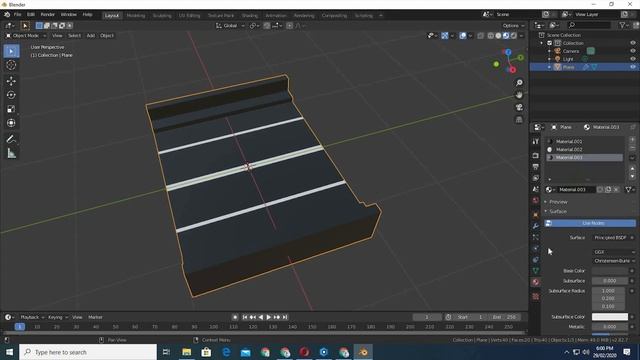Select the Select Box tool
Image resolution: width=640 pixels, height=360 pixels.
point(11,51)
